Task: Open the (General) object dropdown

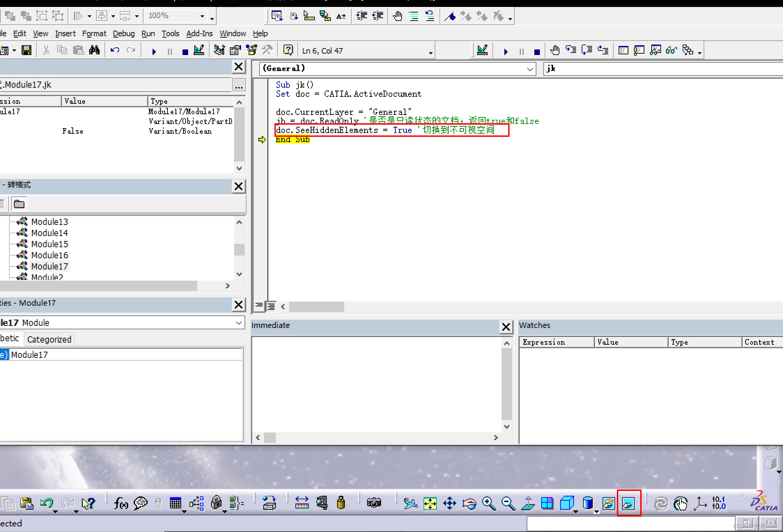Action: (x=530, y=69)
